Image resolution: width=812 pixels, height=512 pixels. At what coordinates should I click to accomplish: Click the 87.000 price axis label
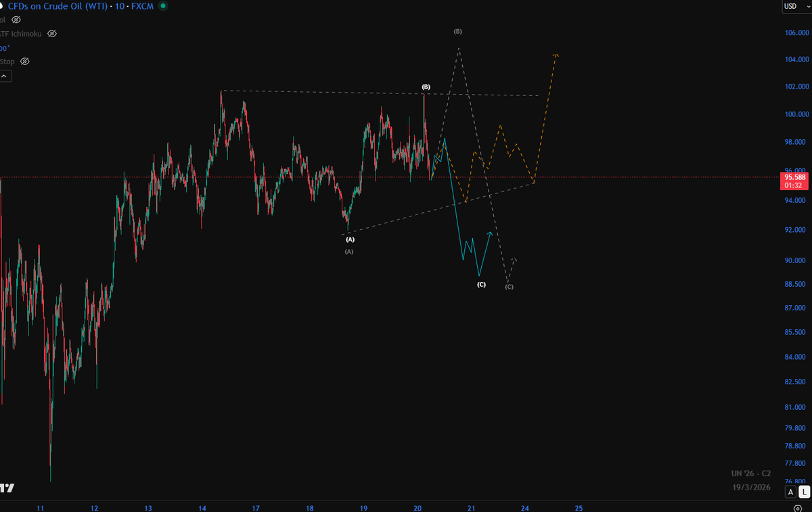point(796,308)
